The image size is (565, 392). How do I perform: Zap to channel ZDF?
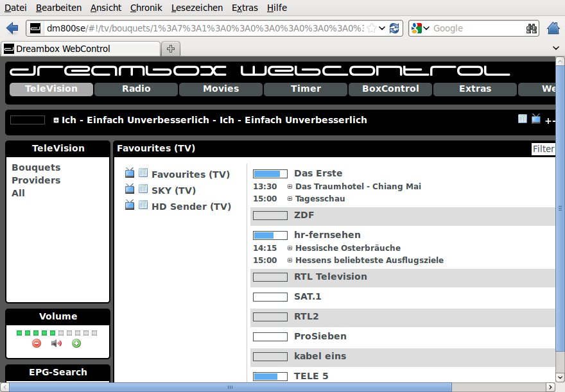coord(304,216)
